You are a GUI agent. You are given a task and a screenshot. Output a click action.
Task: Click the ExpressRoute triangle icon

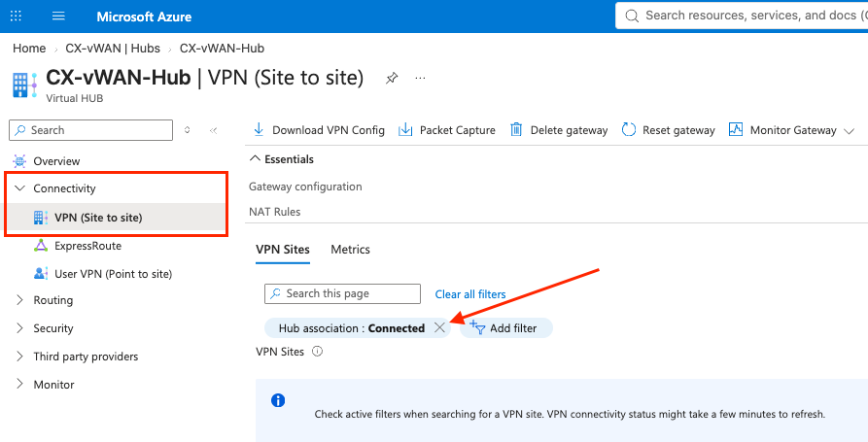(41, 246)
